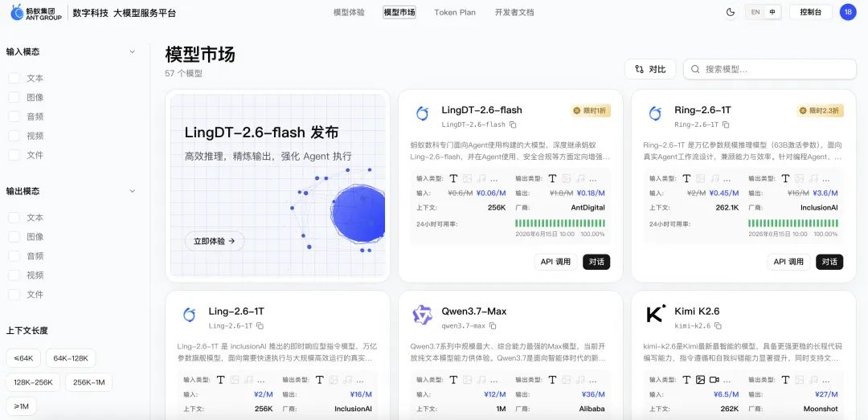Click the Ling-2.6-1T card logo
868x420 pixels.
(x=190, y=315)
